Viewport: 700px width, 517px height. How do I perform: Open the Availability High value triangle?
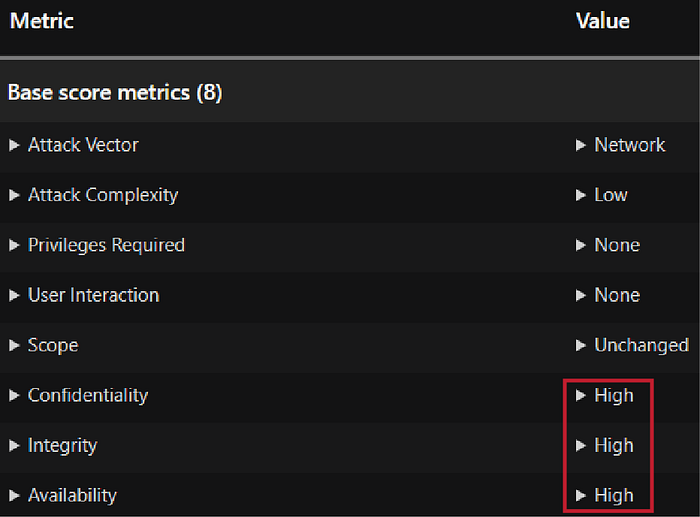(580, 495)
